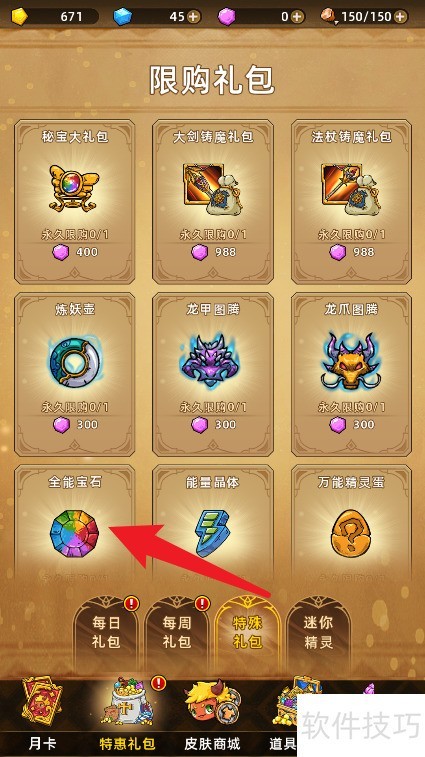Open the 万能精灵蛋 orange egg icon
425x757 pixels.
point(351,534)
